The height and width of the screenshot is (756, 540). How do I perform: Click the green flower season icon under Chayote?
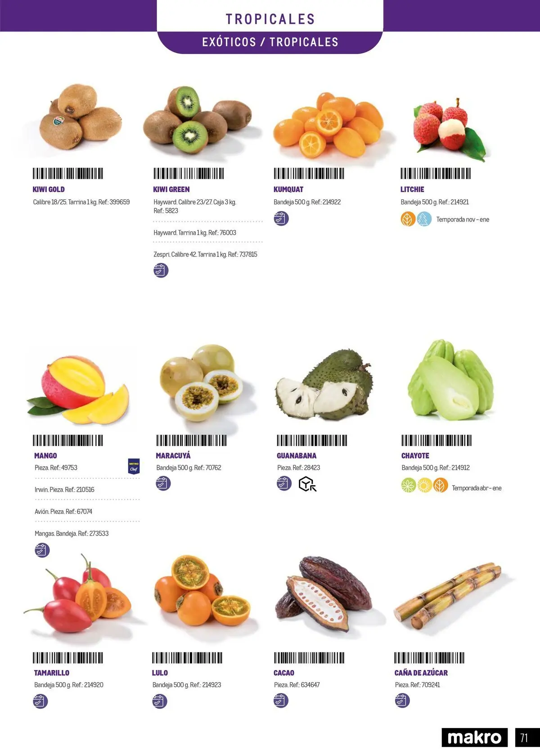[x=409, y=486]
